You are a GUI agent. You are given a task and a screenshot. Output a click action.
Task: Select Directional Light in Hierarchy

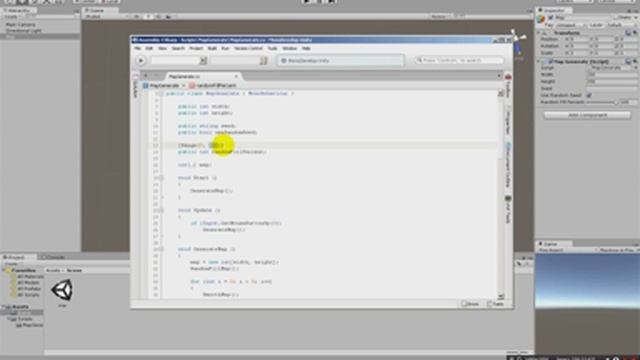[x=24, y=31]
